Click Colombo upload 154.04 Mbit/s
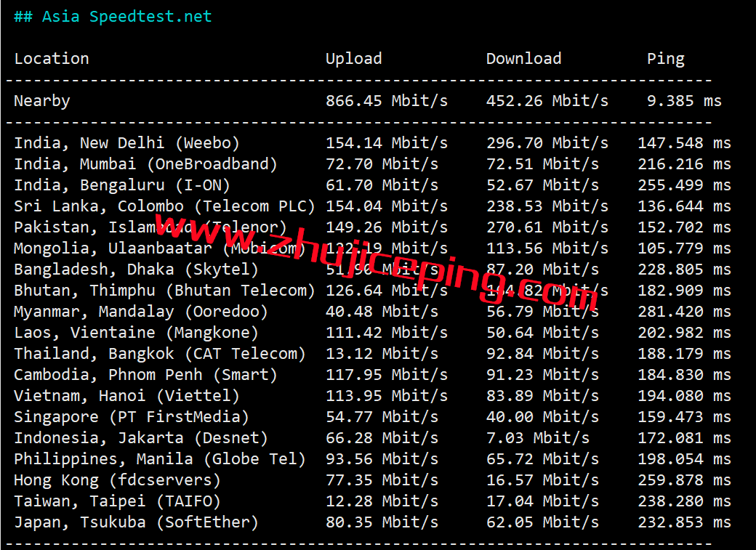756x550 pixels. (x=387, y=206)
